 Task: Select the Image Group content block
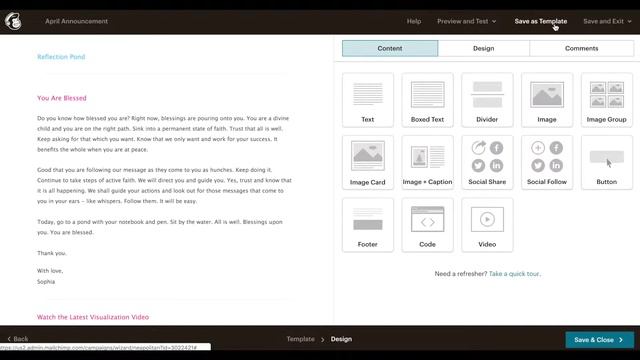tap(607, 100)
